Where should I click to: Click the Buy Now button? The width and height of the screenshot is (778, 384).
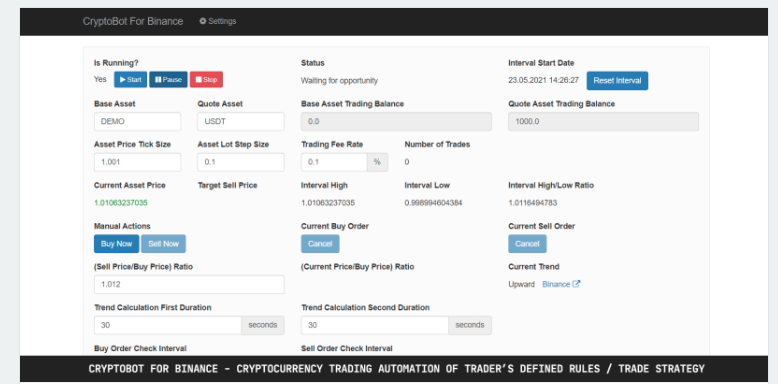click(x=117, y=244)
